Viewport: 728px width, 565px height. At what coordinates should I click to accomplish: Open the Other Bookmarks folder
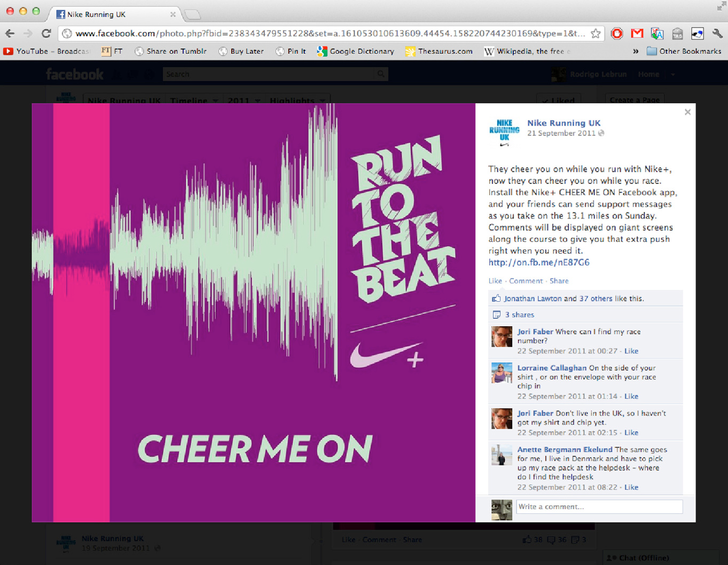pyautogui.click(x=684, y=51)
